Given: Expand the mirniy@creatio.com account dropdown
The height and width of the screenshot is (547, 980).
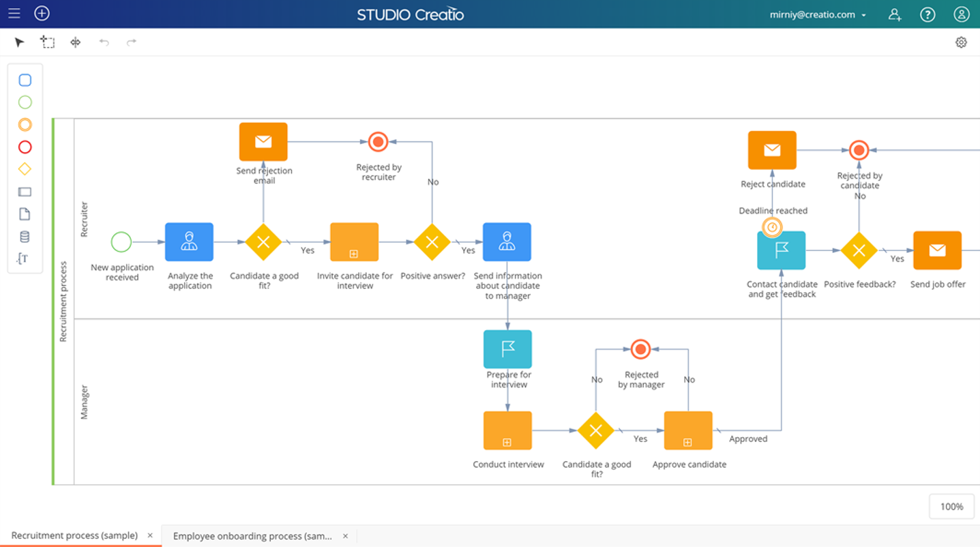Looking at the screenshot, I should point(865,14).
